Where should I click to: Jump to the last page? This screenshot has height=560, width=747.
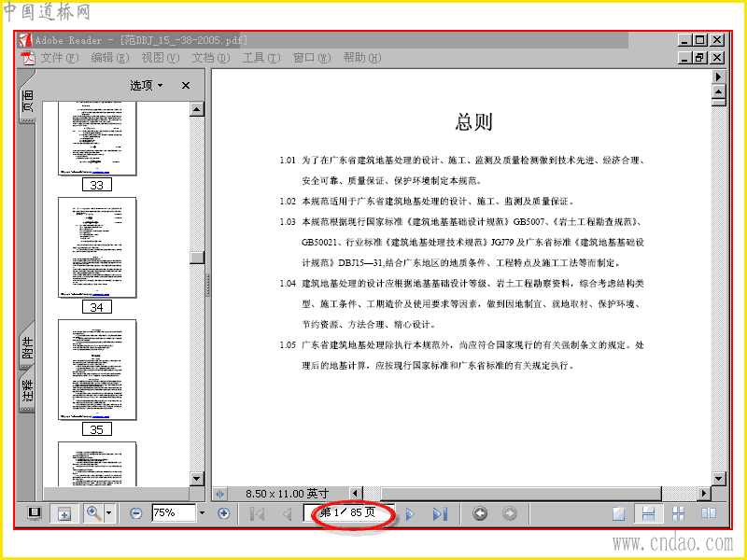pos(440,514)
